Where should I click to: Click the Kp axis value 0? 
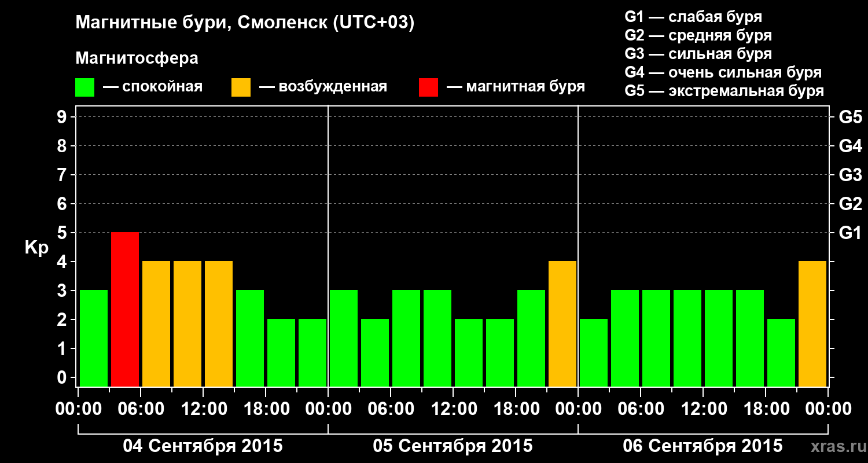[63, 377]
